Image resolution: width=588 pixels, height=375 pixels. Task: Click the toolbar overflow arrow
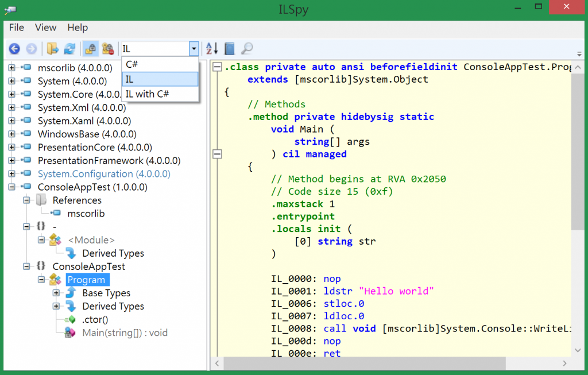point(579,54)
